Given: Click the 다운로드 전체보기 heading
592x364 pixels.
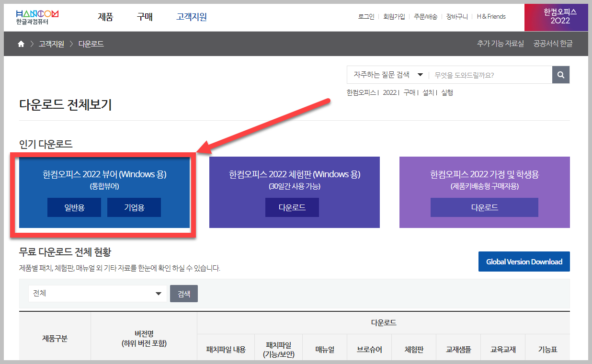Looking at the screenshot, I should (66, 105).
